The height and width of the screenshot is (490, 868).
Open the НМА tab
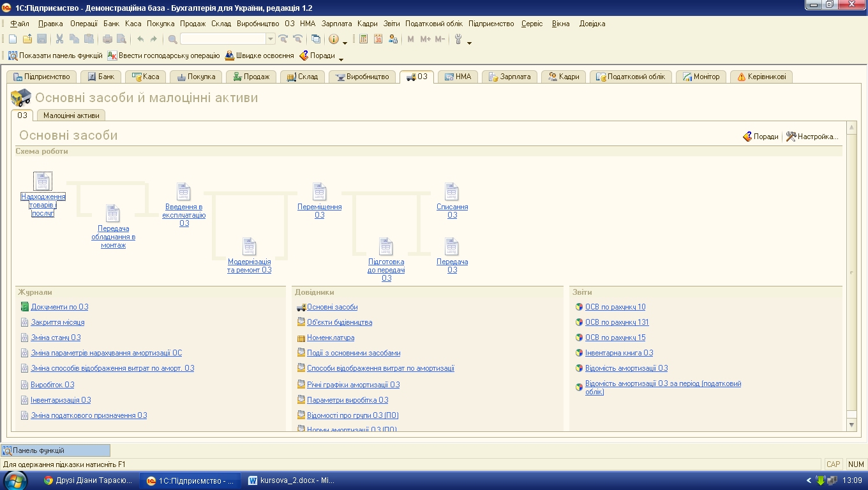[458, 77]
